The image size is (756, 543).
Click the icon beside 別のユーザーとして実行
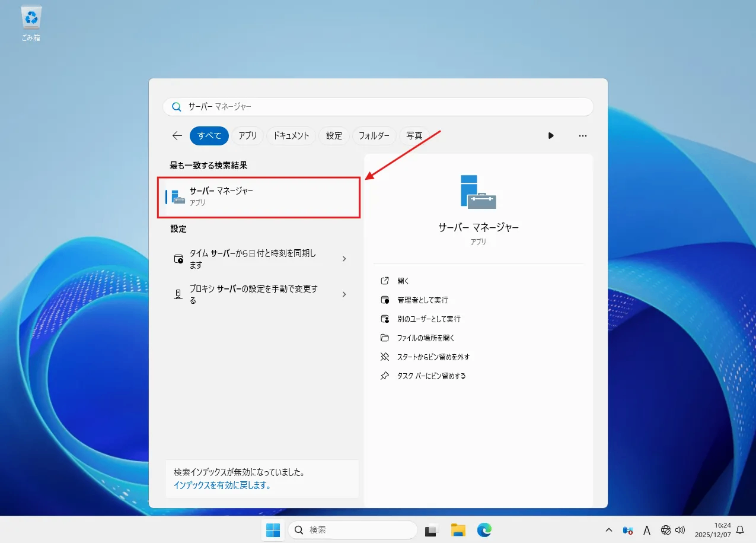(x=385, y=319)
